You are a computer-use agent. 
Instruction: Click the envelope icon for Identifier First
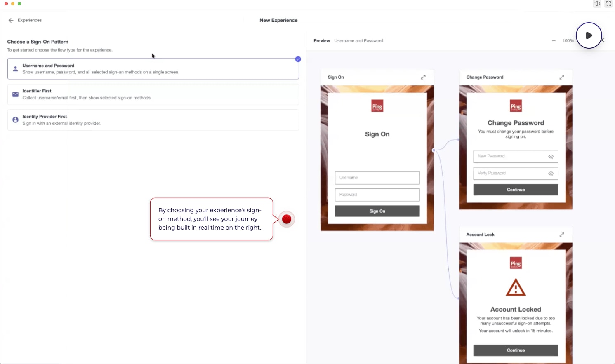point(15,94)
